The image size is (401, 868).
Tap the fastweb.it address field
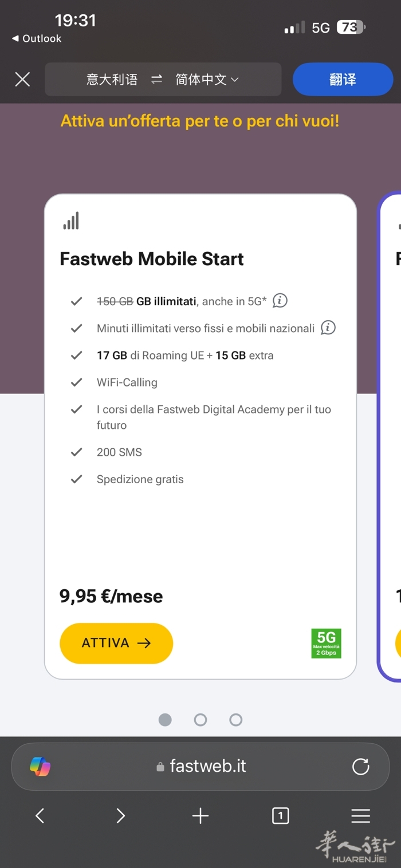202,767
